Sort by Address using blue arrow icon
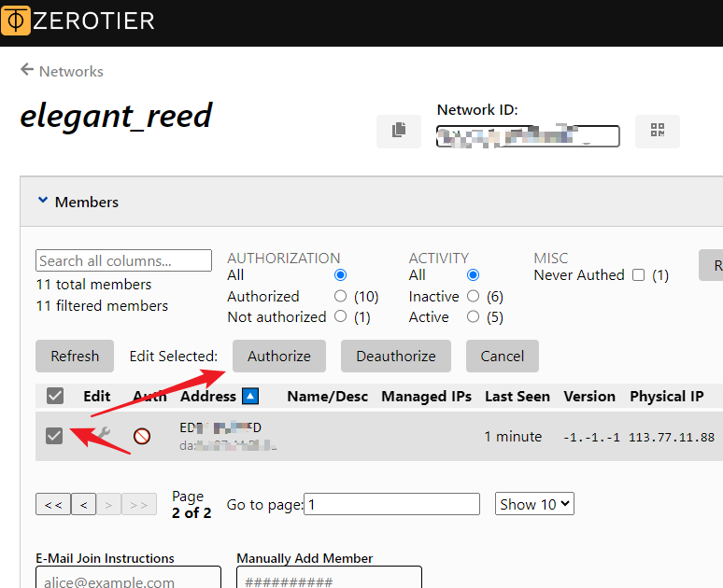723x588 pixels. [250, 397]
